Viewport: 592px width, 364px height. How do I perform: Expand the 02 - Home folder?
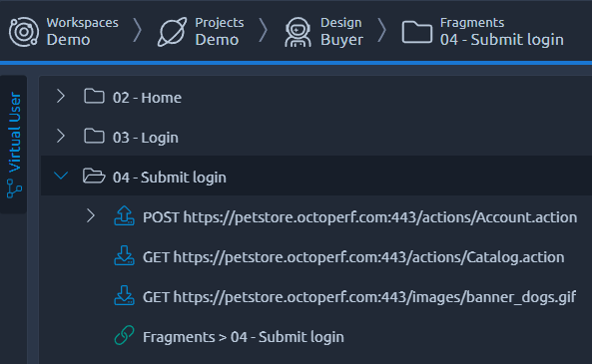[61, 96]
